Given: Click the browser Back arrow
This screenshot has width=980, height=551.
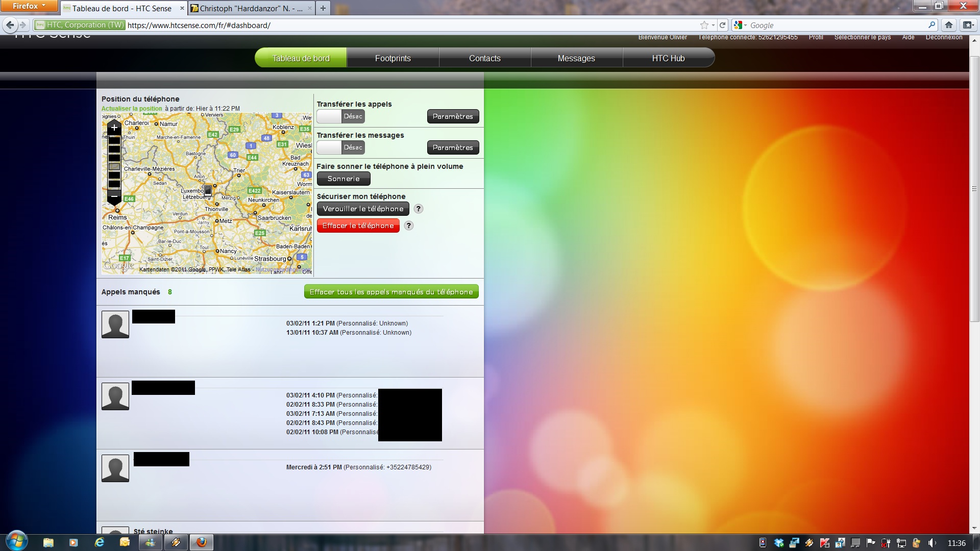Looking at the screenshot, I should [x=10, y=25].
